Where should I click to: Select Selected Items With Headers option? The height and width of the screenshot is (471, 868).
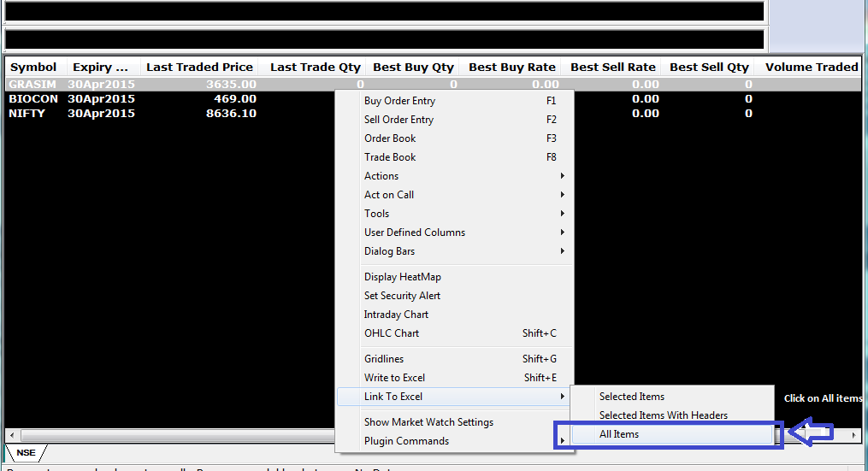click(x=663, y=415)
